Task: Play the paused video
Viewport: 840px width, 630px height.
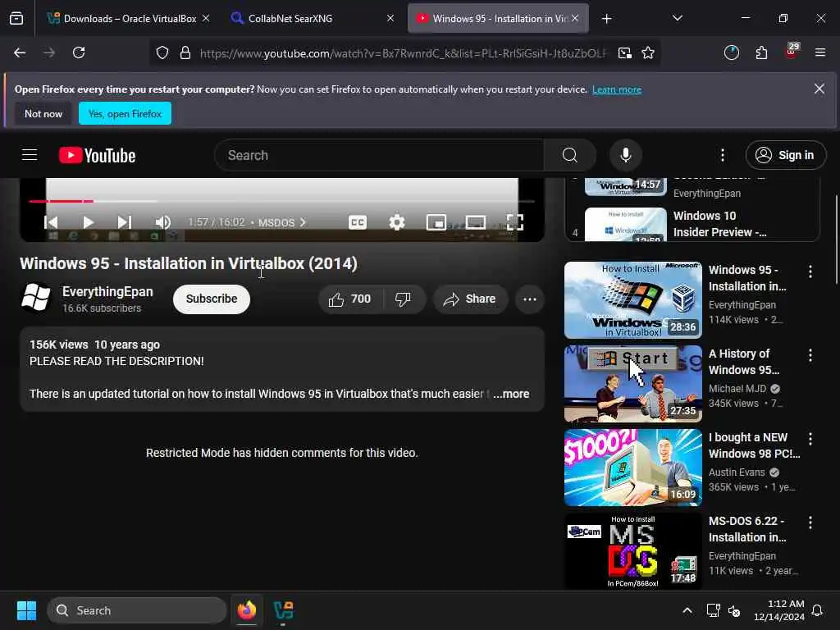Action: tap(89, 222)
